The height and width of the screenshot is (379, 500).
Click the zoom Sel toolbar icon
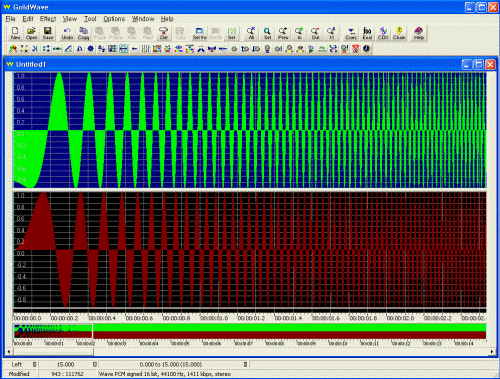coord(267,33)
